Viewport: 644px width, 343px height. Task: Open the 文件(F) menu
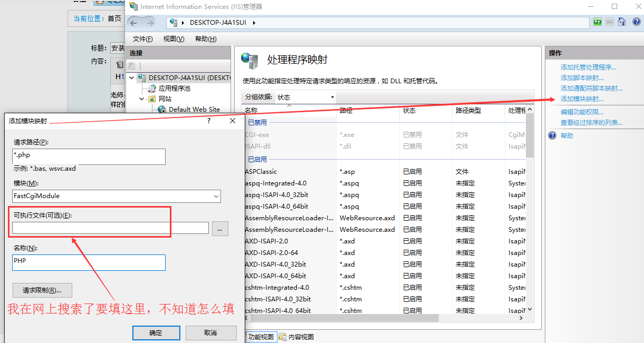click(142, 39)
